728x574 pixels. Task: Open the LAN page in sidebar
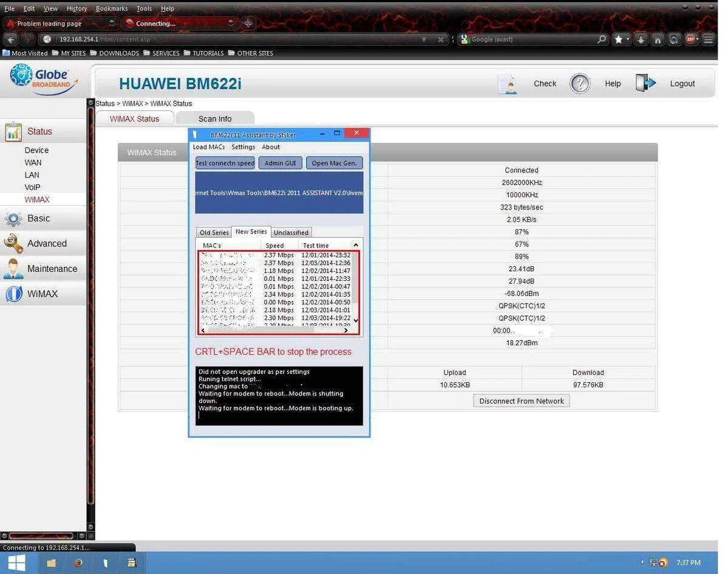[x=32, y=175]
